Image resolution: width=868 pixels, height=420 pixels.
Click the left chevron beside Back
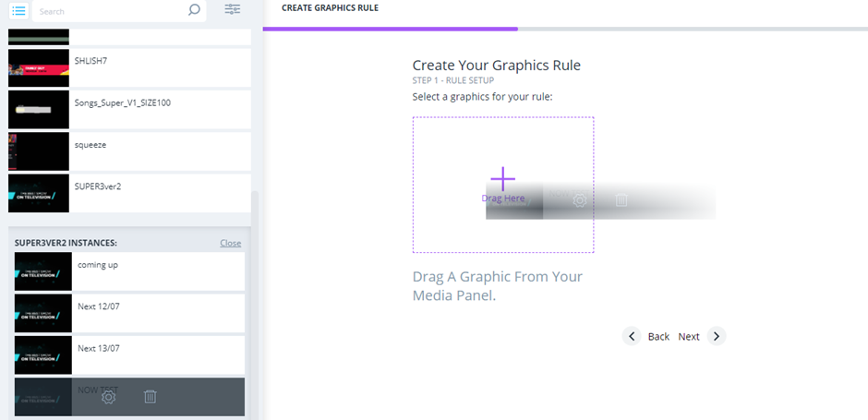tap(632, 336)
